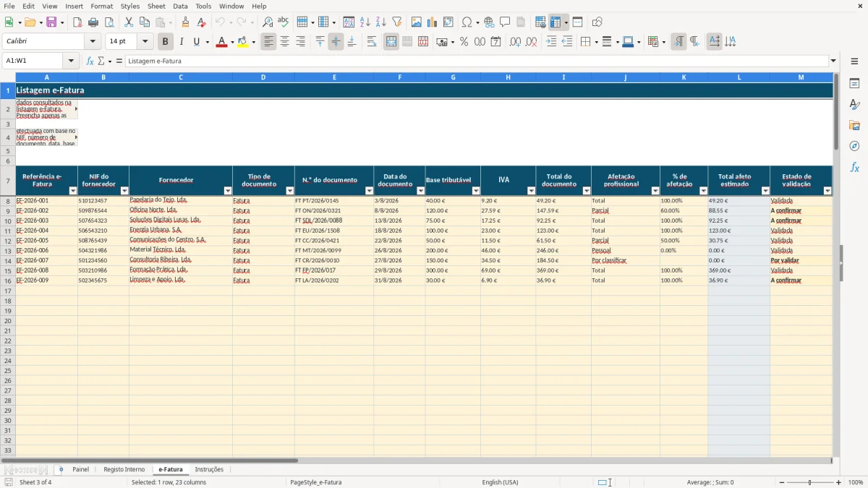Click the formula input line showing Listagem e-Fatura
Image resolution: width=868 pixels, height=488 pixels.
pyautogui.click(x=477, y=61)
